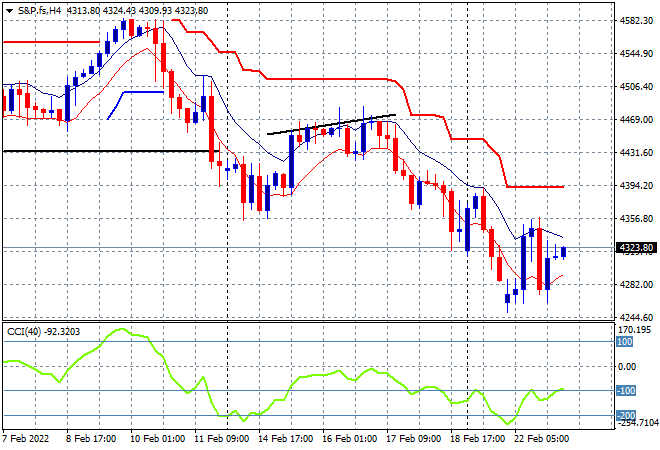Click the CCI -100 level marker
This screenshot has width=660, height=450.
pos(626,391)
